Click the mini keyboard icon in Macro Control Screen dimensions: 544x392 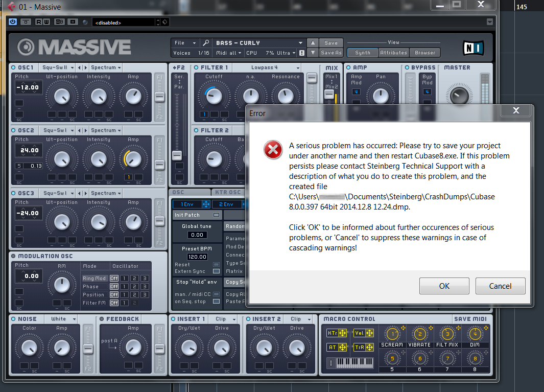354,363
